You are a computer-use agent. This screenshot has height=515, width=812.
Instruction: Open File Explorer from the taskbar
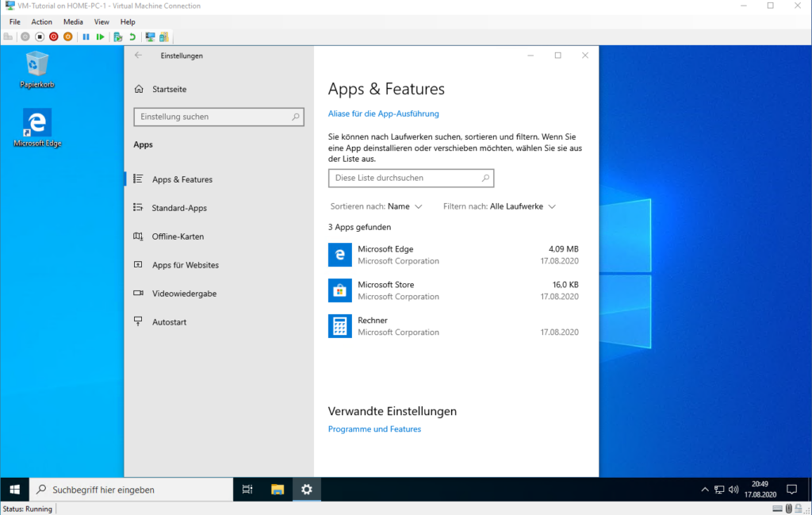click(x=278, y=490)
